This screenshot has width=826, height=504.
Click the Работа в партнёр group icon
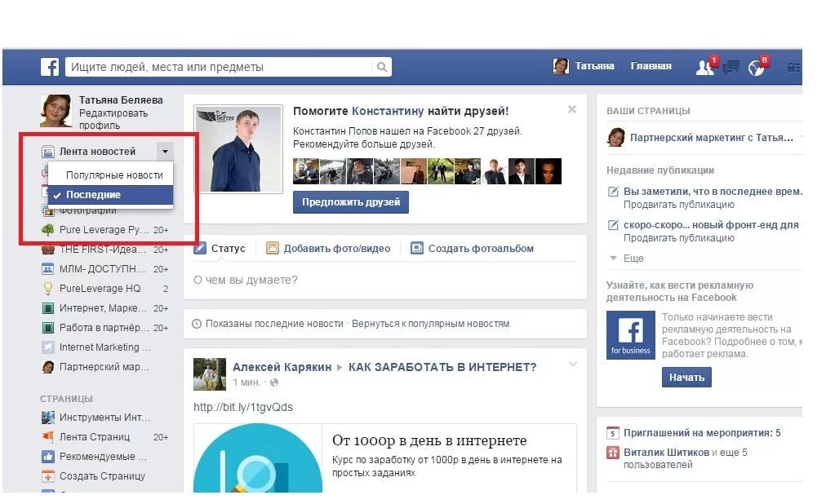tap(48, 328)
